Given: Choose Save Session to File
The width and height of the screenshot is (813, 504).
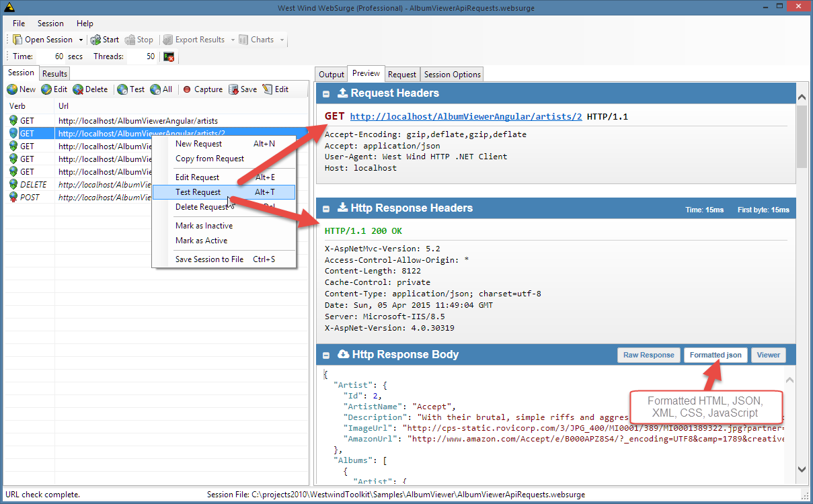Looking at the screenshot, I should pyautogui.click(x=224, y=259).
